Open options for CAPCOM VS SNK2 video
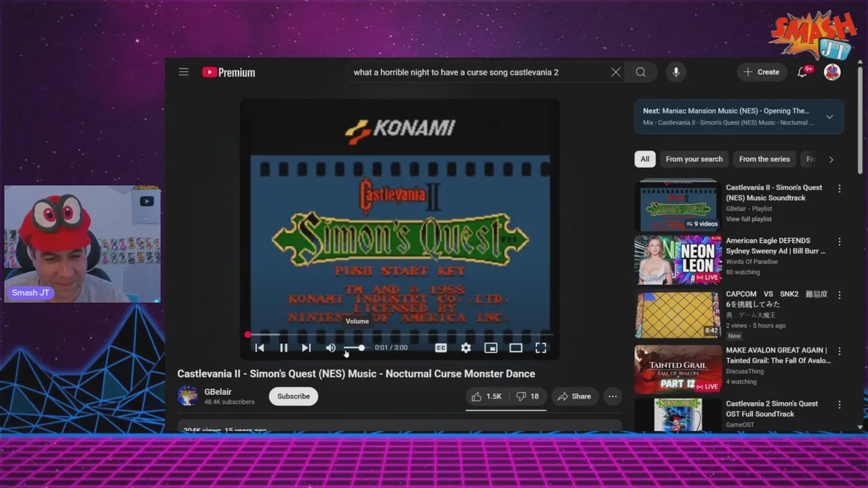This screenshot has width=868, height=488. [840, 296]
